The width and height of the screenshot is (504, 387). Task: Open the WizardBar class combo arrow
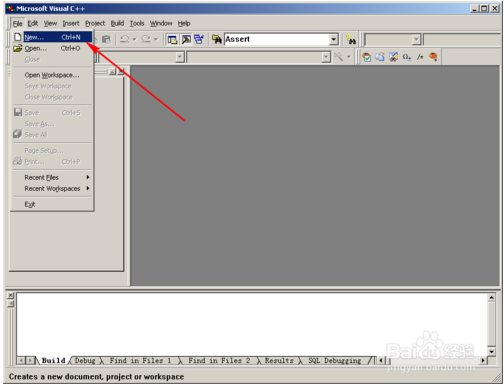[180, 57]
